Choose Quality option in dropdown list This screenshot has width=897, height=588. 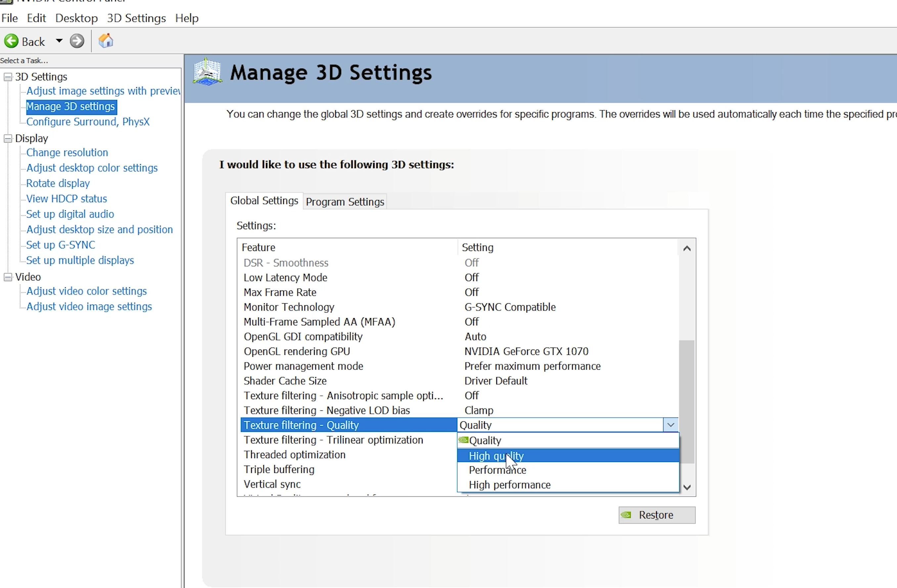click(568, 441)
